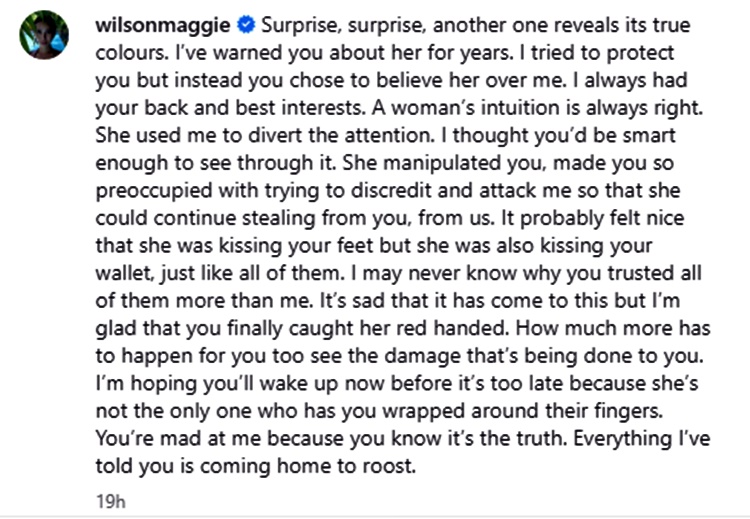The image size is (750, 519).
Task: Click the word 'wallet' in caption
Action: coord(125,273)
